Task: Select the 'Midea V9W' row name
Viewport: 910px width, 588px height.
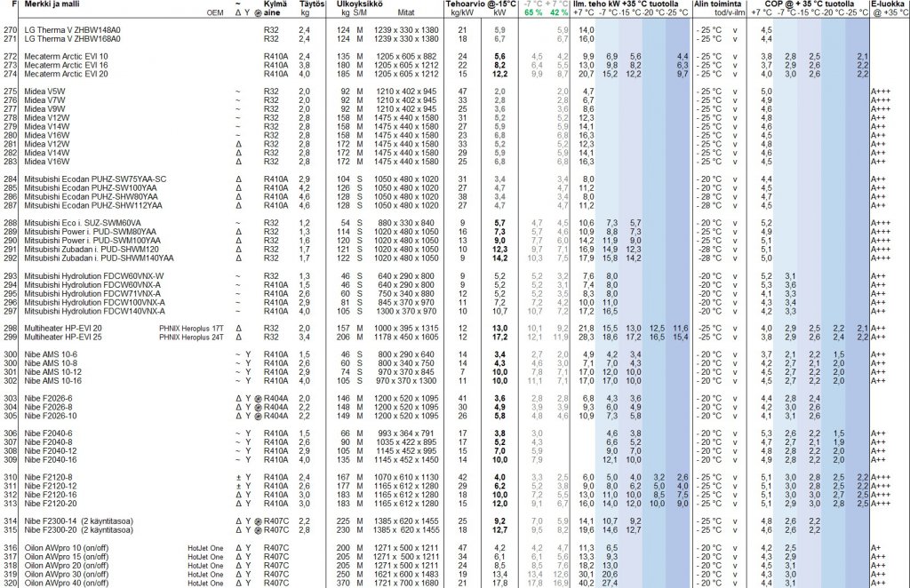Action: pos(44,109)
